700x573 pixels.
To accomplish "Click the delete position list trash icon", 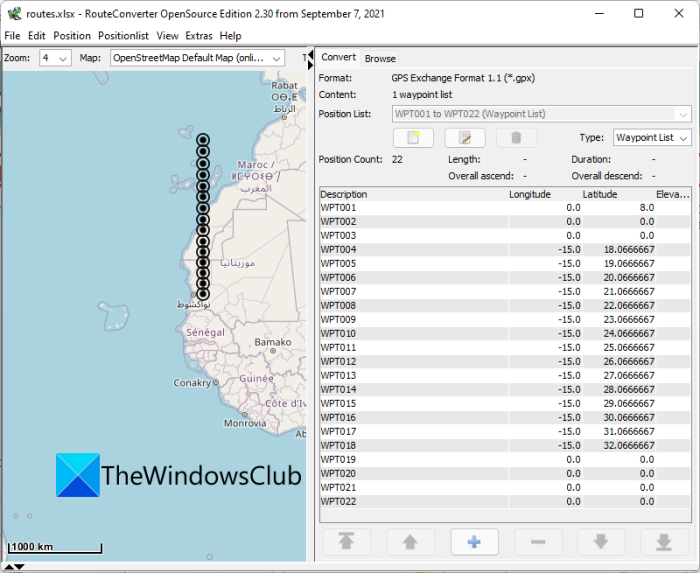I will click(x=516, y=138).
